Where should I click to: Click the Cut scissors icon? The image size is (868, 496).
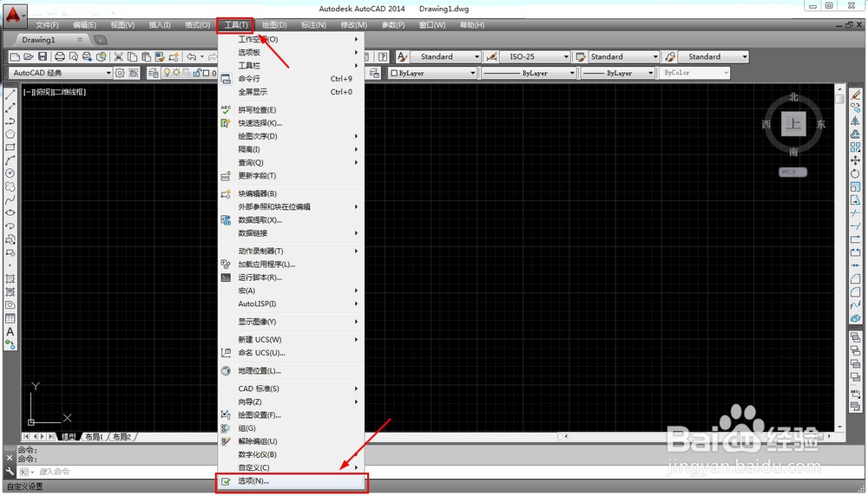[x=118, y=56]
